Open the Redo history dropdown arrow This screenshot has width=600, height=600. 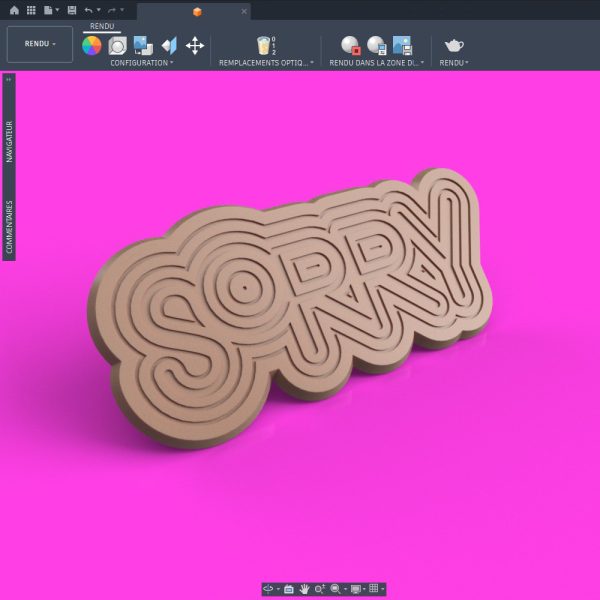(x=122, y=10)
